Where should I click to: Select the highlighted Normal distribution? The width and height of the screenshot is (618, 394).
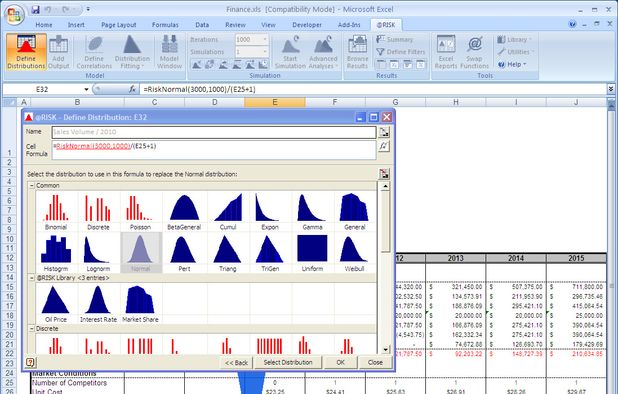coord(141,253)
